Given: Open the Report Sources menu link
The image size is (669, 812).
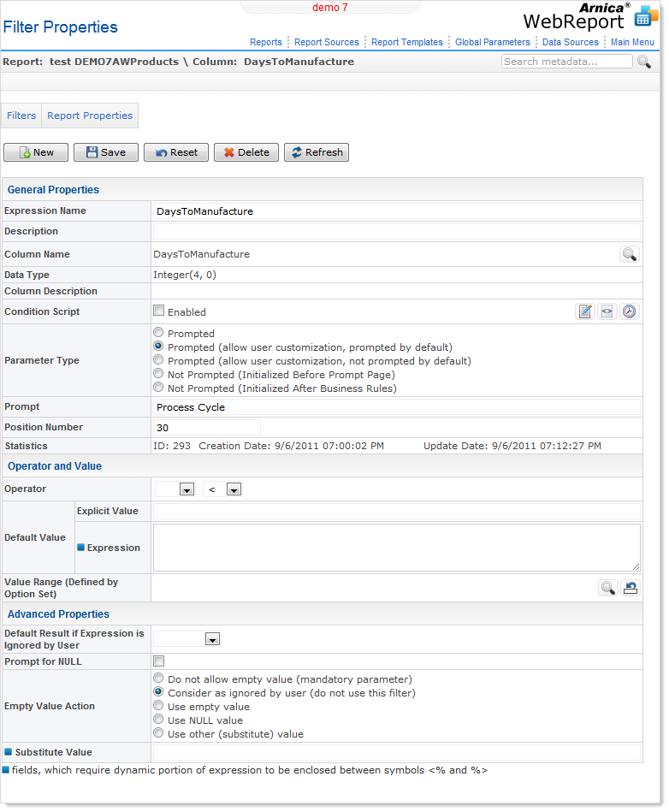Looking at the screenshot, I should pyautogui.click(x=327, y=42).
